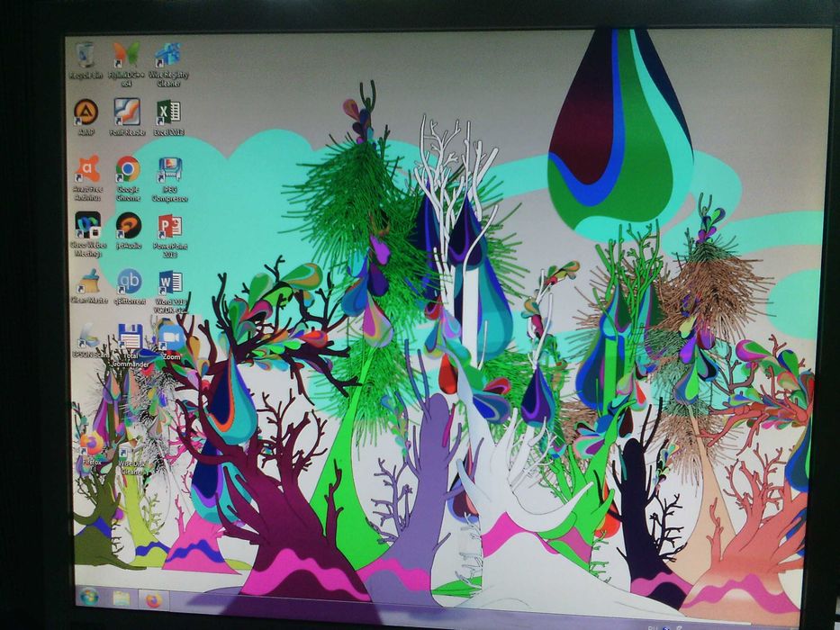Click the Total Commander floppy icon
Screen dimensions: 840x630
pos(131,345)
